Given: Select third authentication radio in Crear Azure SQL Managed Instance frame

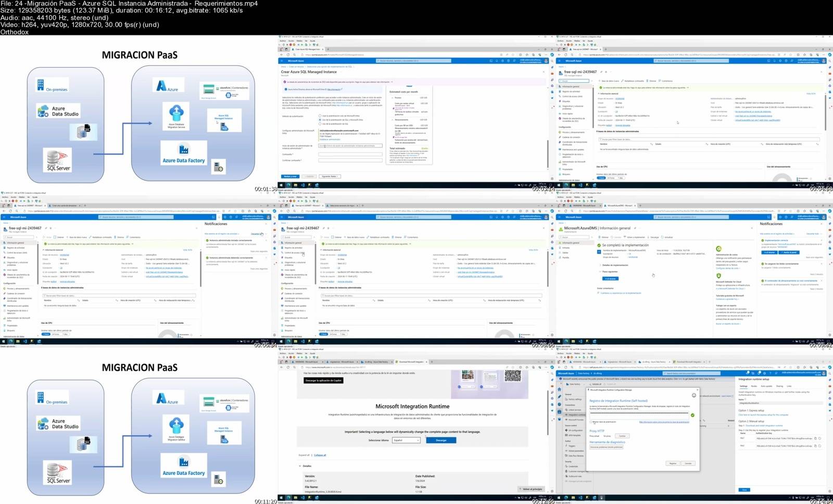Looking at the screenshot, I should [320, 124].
